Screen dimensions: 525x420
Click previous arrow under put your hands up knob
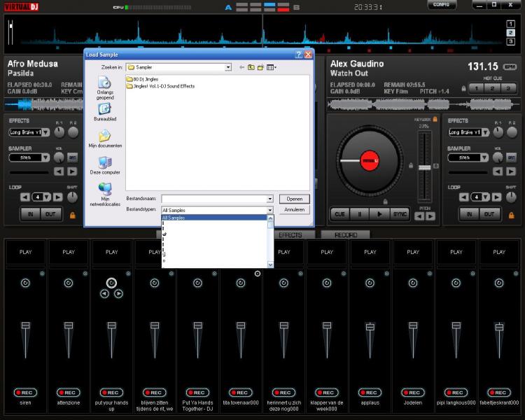(104, 294)
